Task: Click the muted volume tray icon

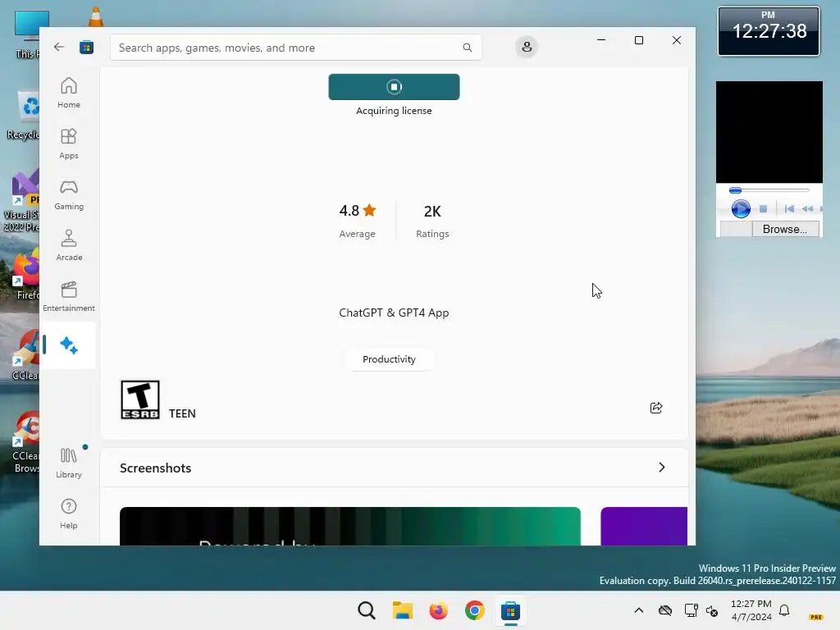Action: coord(712,610)
